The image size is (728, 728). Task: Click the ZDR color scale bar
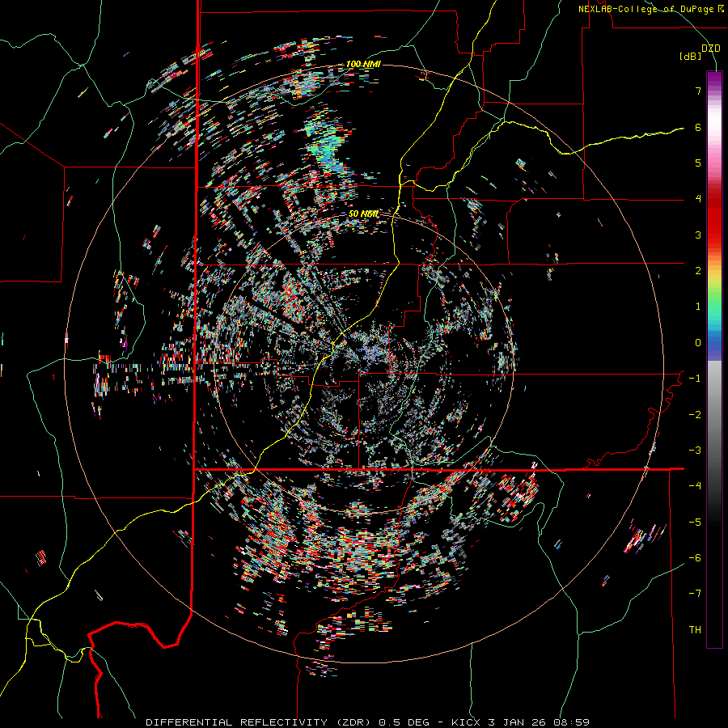click(x=714, y=359)
